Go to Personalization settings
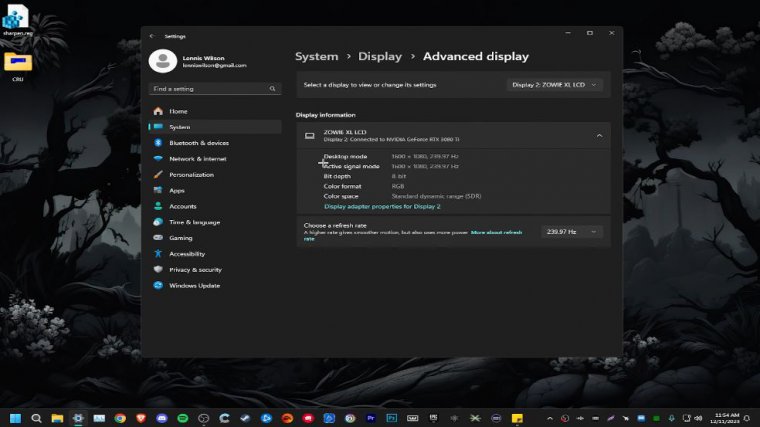 tap(191, 174)
